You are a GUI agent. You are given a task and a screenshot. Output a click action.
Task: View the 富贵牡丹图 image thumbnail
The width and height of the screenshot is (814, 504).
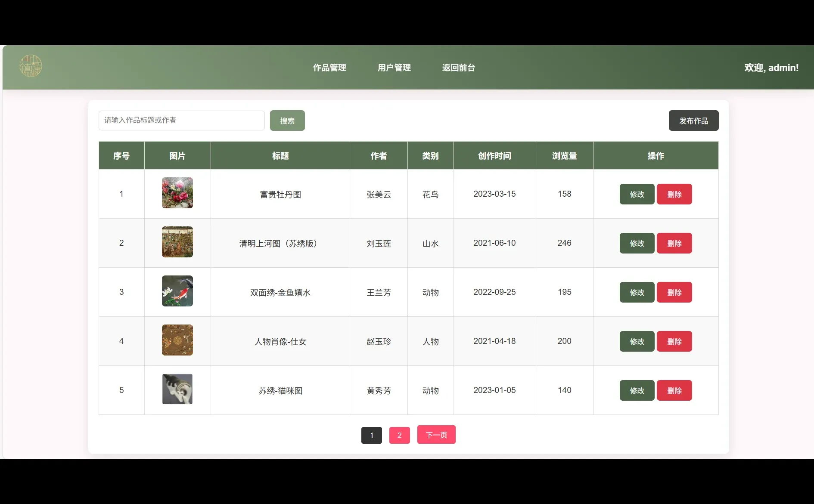click(x=177, y=193)
